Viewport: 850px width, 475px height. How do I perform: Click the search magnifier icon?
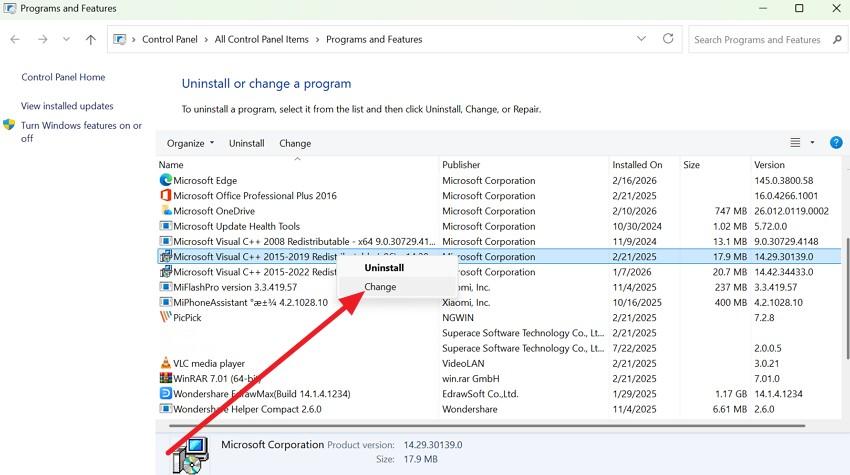click(837, 39)
